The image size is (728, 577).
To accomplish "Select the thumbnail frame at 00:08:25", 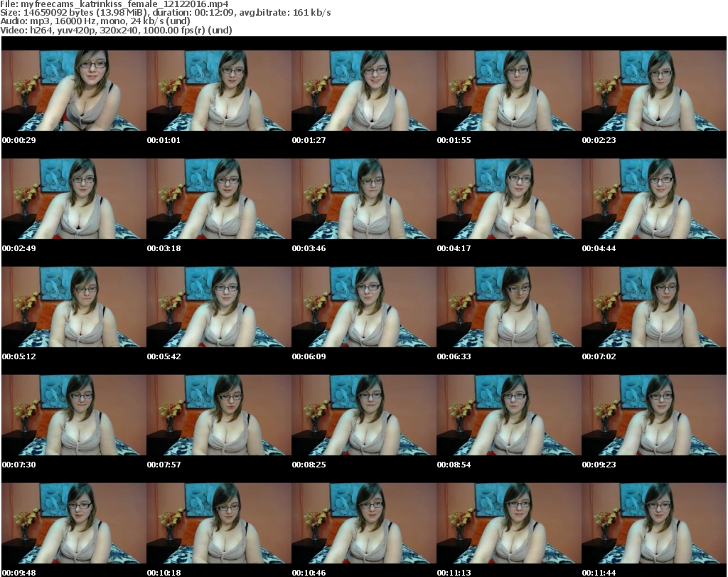I will click(x=364, y=415).
